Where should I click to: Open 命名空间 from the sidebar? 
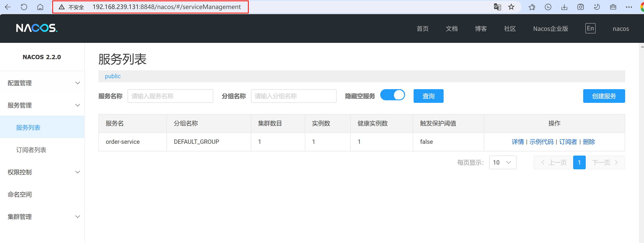click(x=20, y=194)
